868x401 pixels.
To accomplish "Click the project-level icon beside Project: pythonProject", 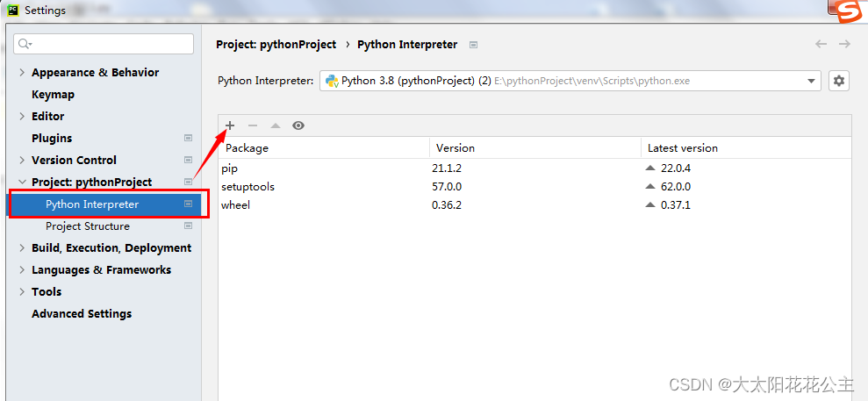I will [188, 182].
